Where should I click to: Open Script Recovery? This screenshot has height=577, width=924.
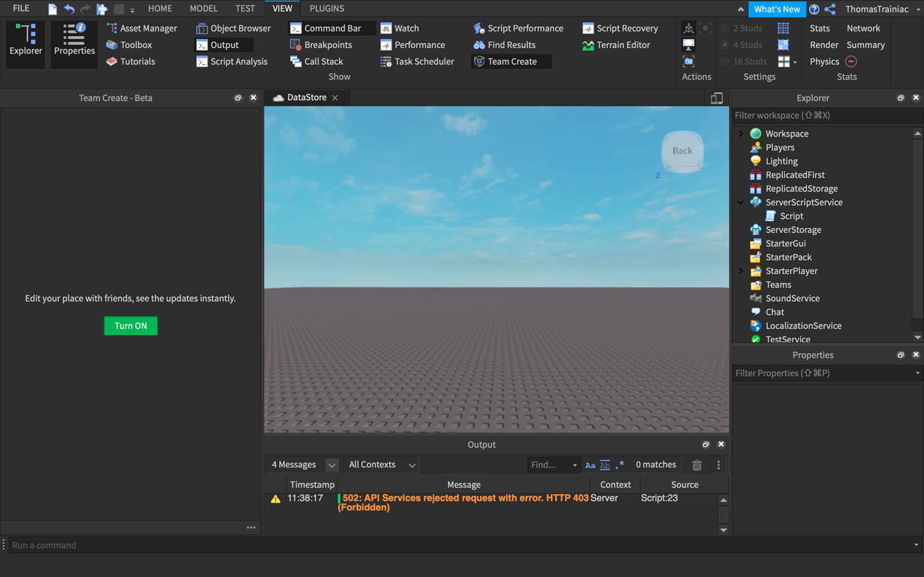click(621, 28)
